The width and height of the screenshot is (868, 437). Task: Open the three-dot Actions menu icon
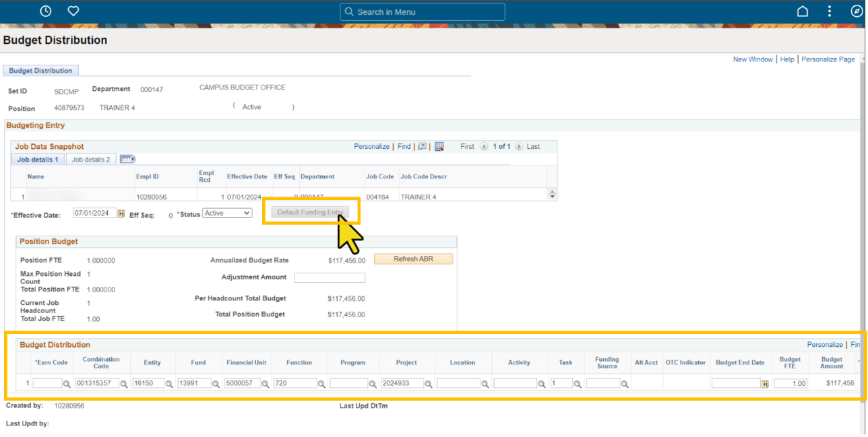pos(830,11)
